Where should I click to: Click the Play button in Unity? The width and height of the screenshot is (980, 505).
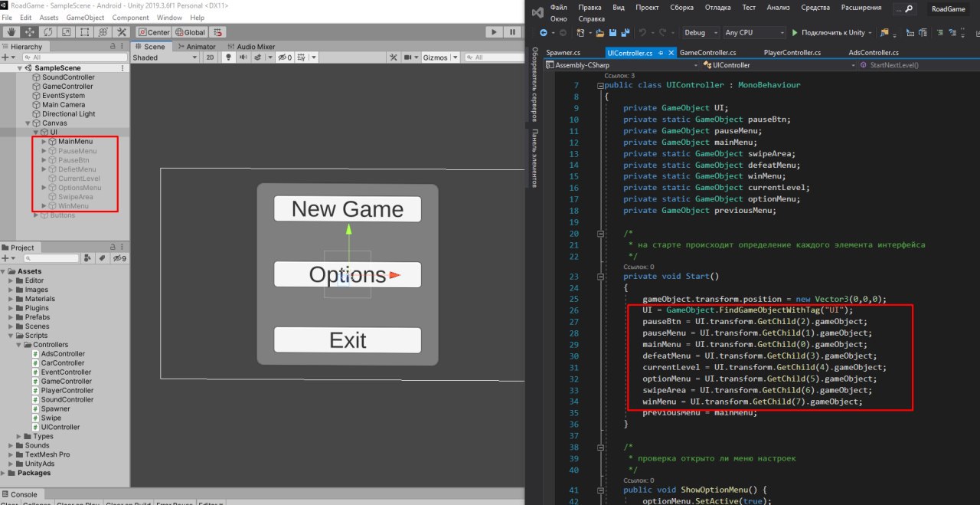[x=494, y=32]
